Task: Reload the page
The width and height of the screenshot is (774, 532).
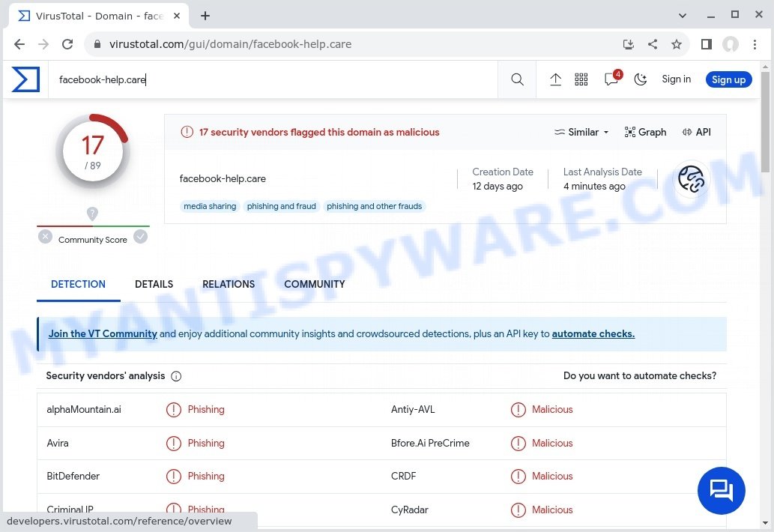Action: (67, 44)
